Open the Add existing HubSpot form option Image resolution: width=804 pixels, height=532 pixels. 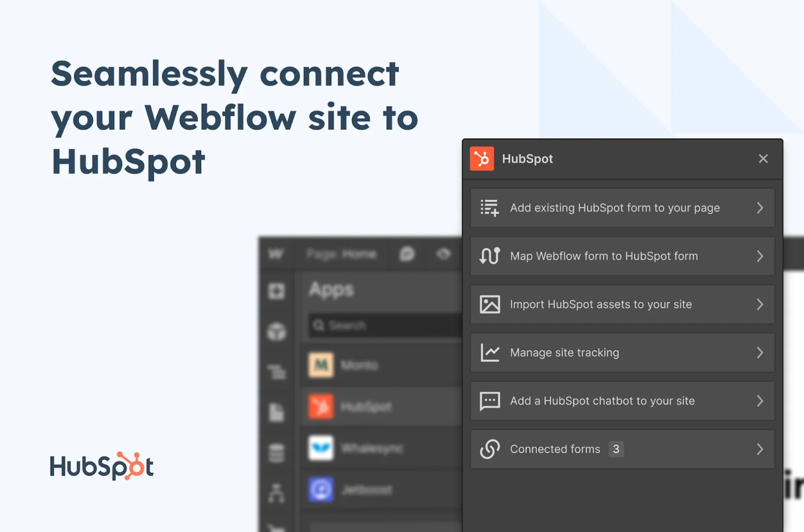[x=622, y=208]
